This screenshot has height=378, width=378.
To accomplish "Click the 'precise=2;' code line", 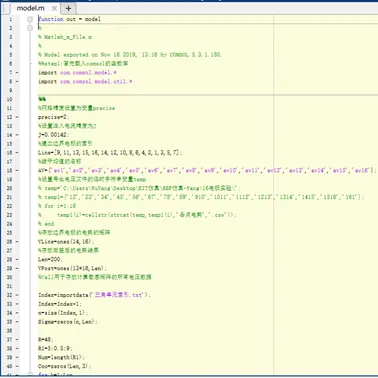I will click(x=53, y=117).
